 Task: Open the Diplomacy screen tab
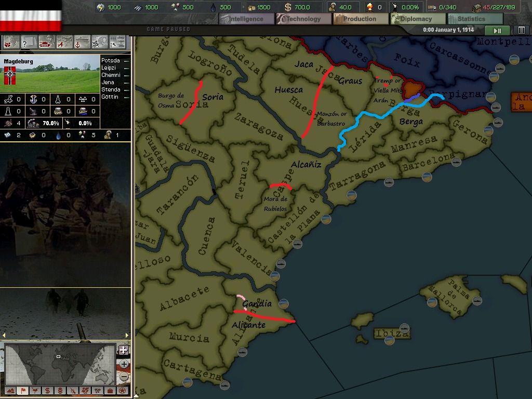(418, 19)
